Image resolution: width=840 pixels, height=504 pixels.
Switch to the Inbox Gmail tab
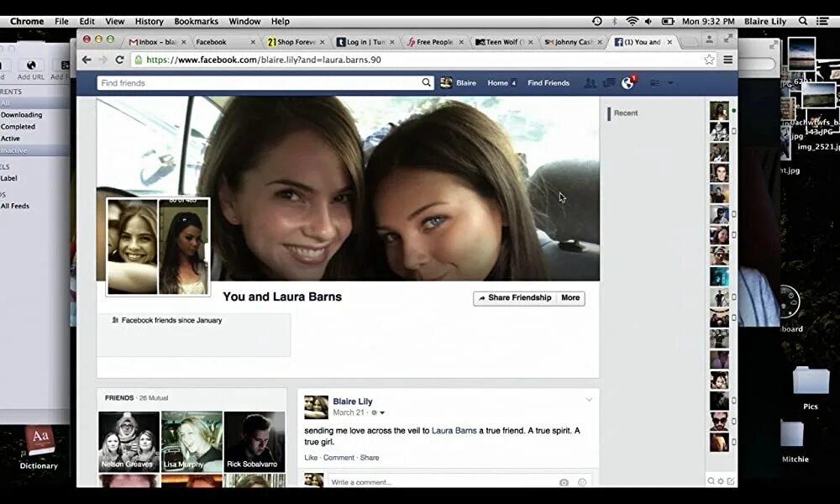coord(156,42)
